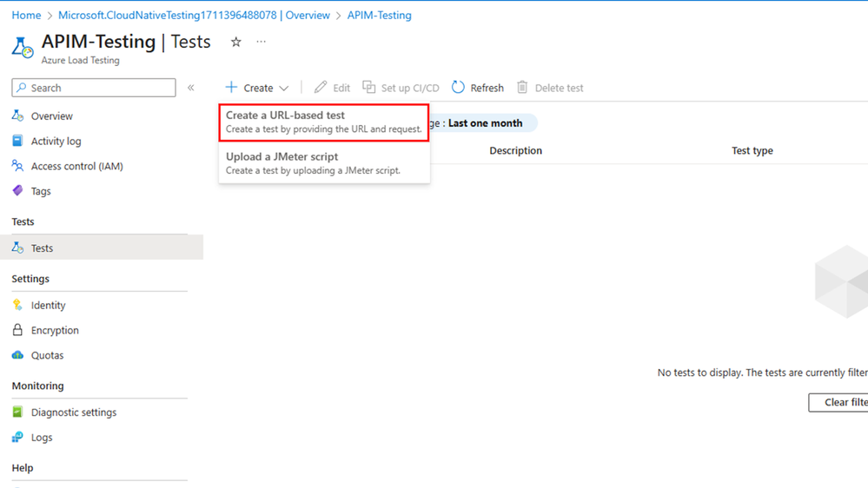
Task: Open Microsoft.CloudNativeTesting Overview breadcrumb
Action: pyautogui.click(x=195, y=15)
